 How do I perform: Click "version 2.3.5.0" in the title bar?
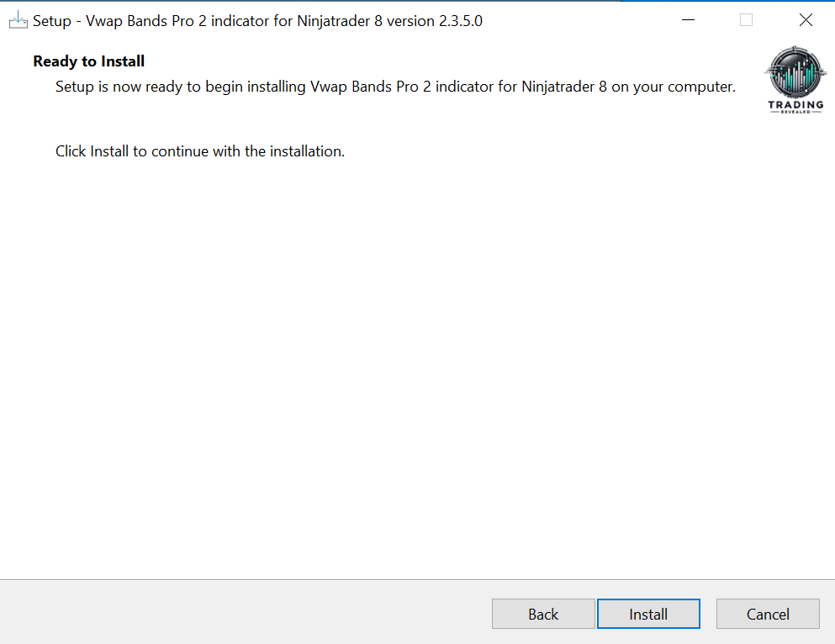pyautogui.click(x=434, y=21)
